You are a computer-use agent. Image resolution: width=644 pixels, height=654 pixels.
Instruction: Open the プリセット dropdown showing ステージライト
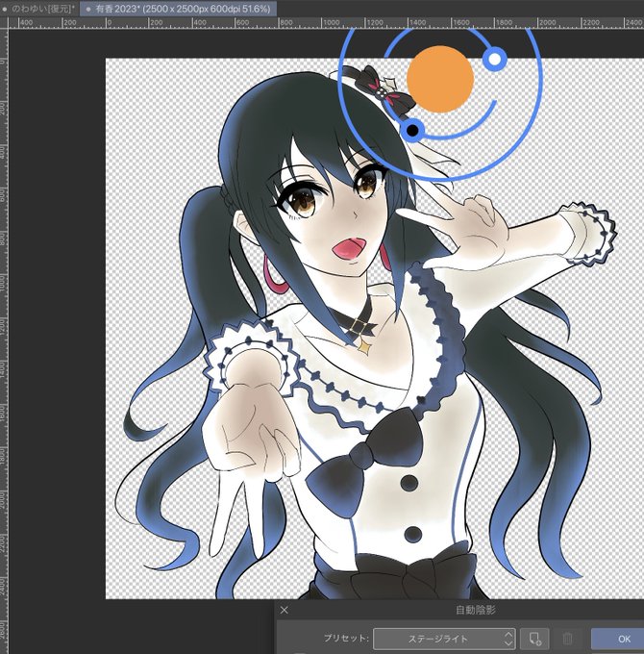click(444, 639)
